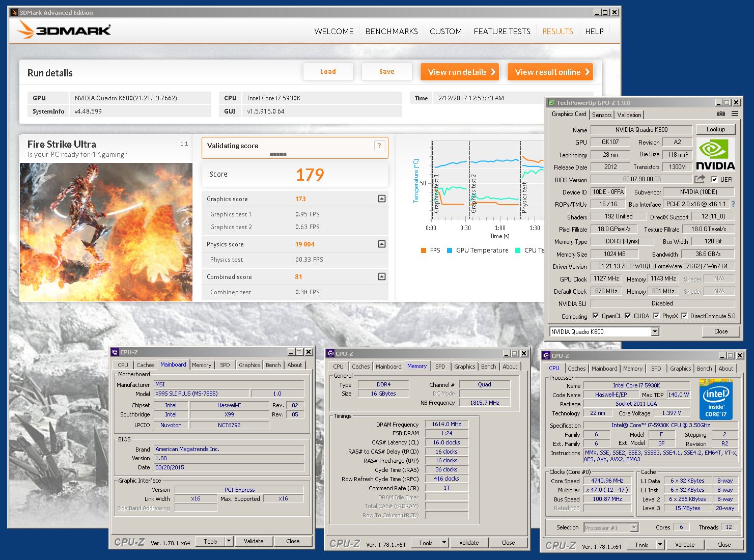The height and width of the screenshot is (560, 754).
Task: Switch to the GPU-Z Validation tab
Action: [629, 115]
